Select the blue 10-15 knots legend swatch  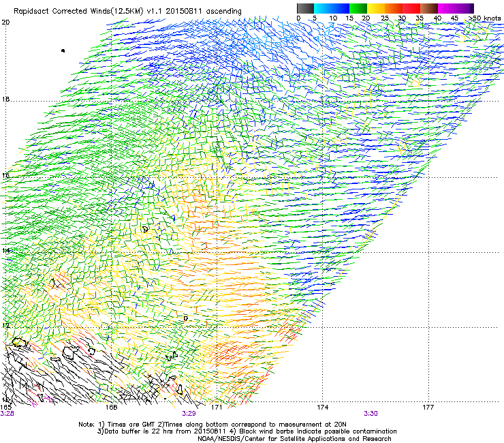[341, 8]
